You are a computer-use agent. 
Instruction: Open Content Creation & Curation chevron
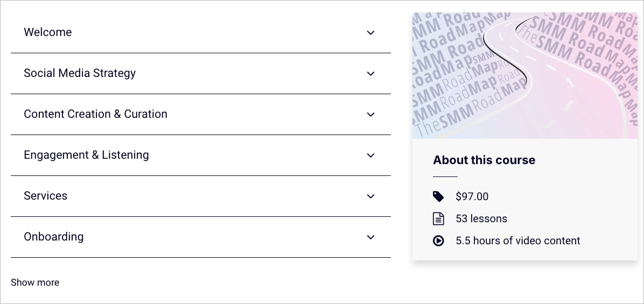pos(370,115)
